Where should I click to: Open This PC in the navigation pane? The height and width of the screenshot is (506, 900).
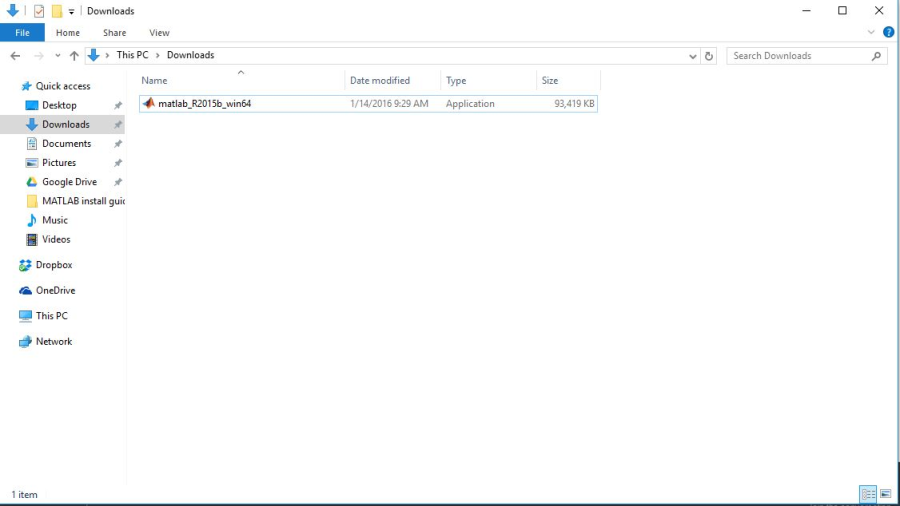point(51,316)
